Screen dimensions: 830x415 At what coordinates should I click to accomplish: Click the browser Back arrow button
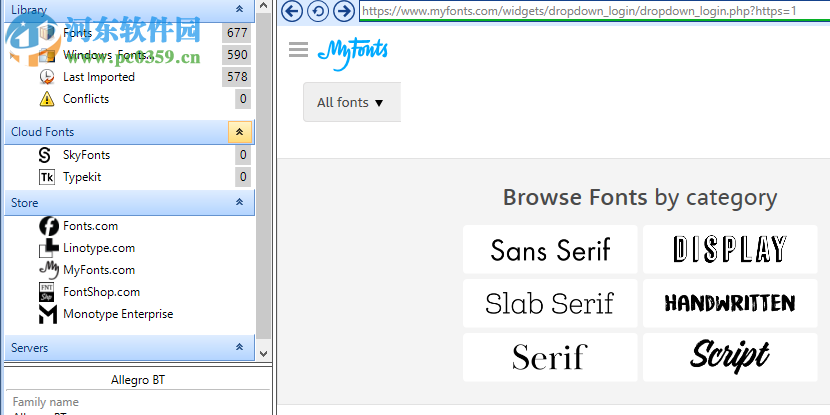[292, 11]
